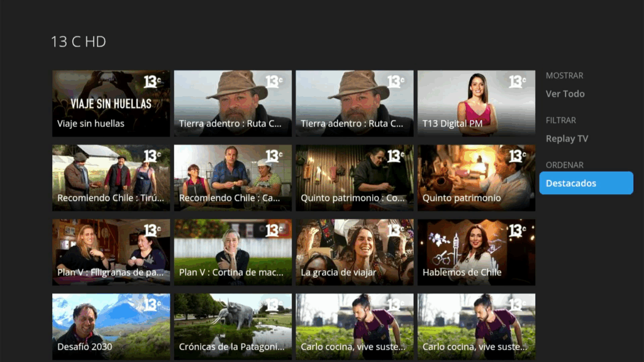Open the T13 Digital PM tile
This screenshot has height=362, width=644.
coord(477,104)
